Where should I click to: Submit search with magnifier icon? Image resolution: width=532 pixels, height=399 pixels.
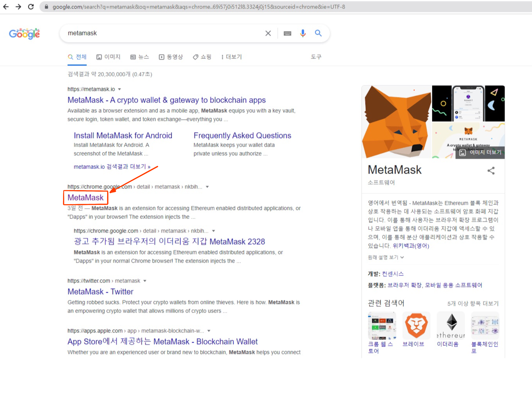pos(318,33)
